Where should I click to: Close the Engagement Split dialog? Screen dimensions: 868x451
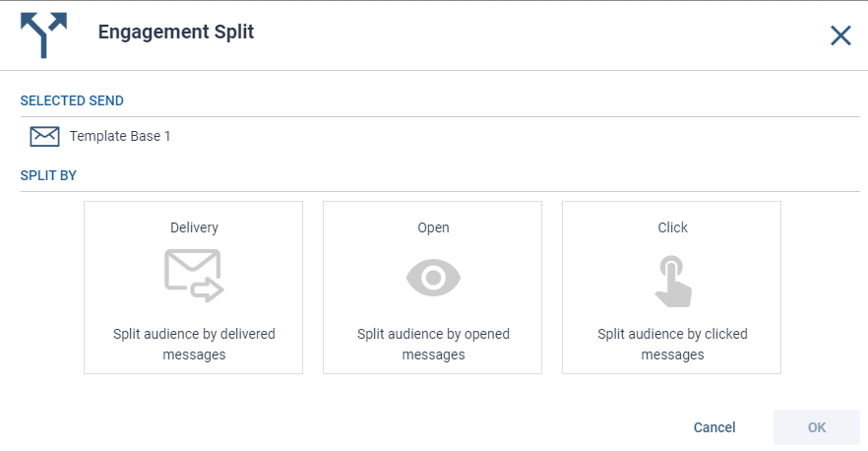[x=840, y=36]
